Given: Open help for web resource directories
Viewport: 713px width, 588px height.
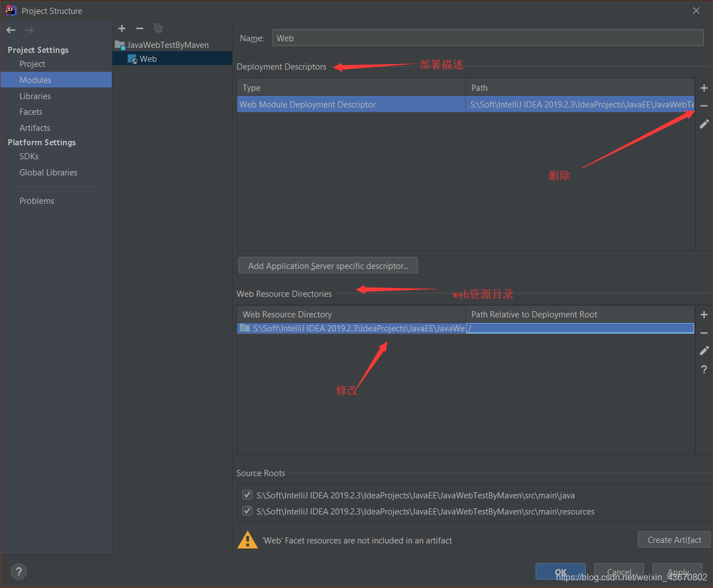Looking at the screenshot, I should tap(704, 369).
